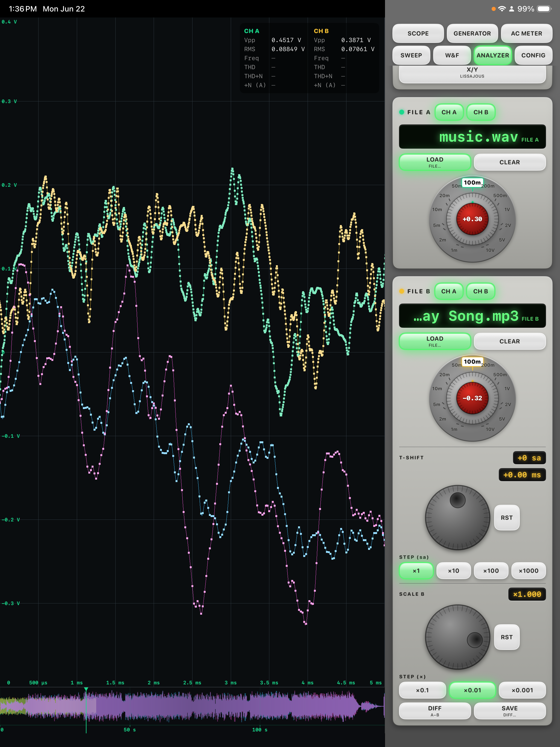Select scale step ×0.001
The height and width of the screenshot is (747, 560).
pyautogui.click(x=522, y=690)
